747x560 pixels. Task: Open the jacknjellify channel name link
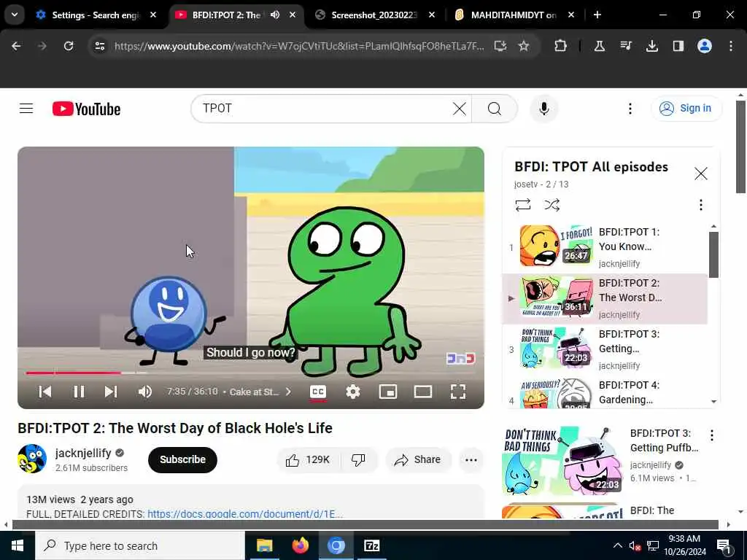pos(83,453)
